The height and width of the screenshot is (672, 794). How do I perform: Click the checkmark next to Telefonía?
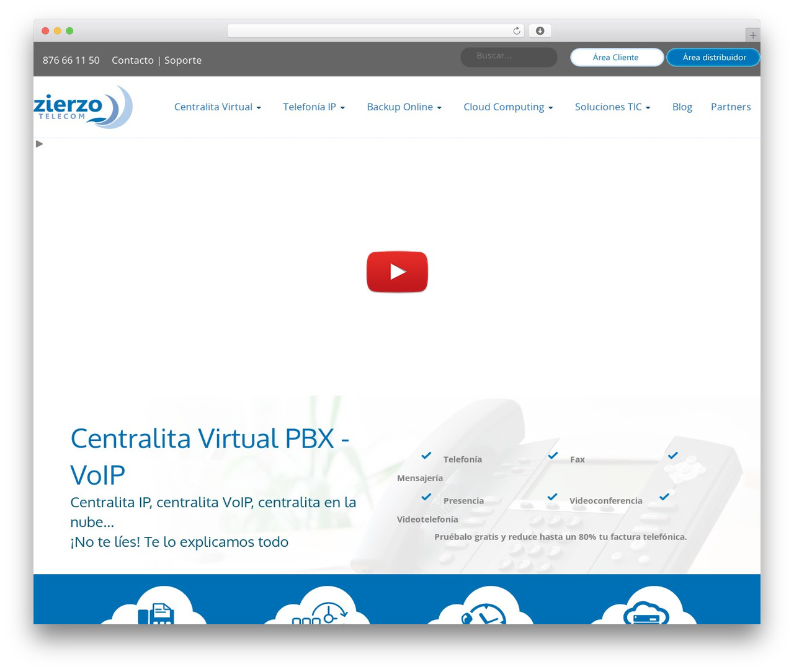426,455
